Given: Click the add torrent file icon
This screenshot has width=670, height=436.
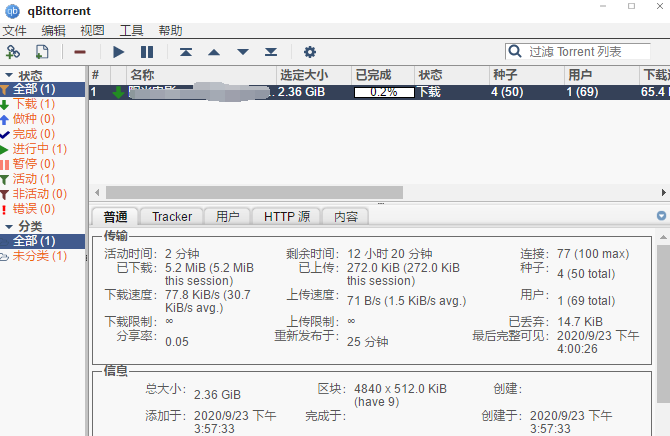Looking at the screenshot, I should [42, 52].
